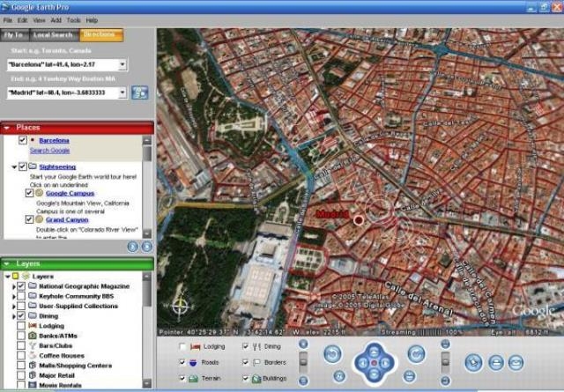Click the tilt down button below tilt slider
This screenshot has height=392, width=564.
(445, 381)
